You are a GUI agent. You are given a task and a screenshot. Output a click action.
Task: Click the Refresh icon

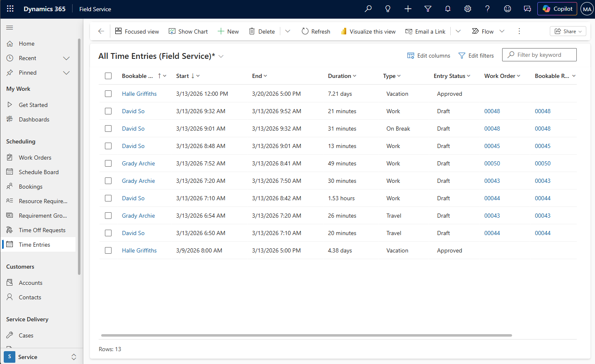pyautogui.click(x=316, y=31)
